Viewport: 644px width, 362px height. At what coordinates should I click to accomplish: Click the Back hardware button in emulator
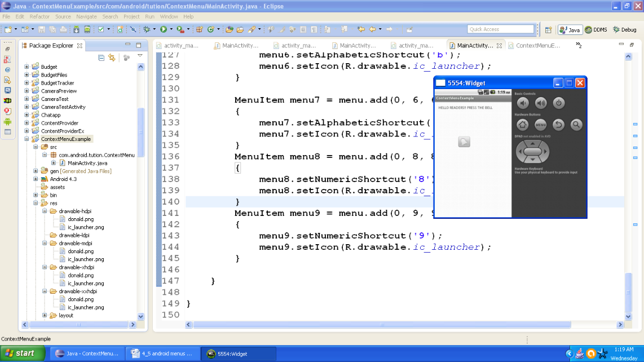click(x=559, y=125)
